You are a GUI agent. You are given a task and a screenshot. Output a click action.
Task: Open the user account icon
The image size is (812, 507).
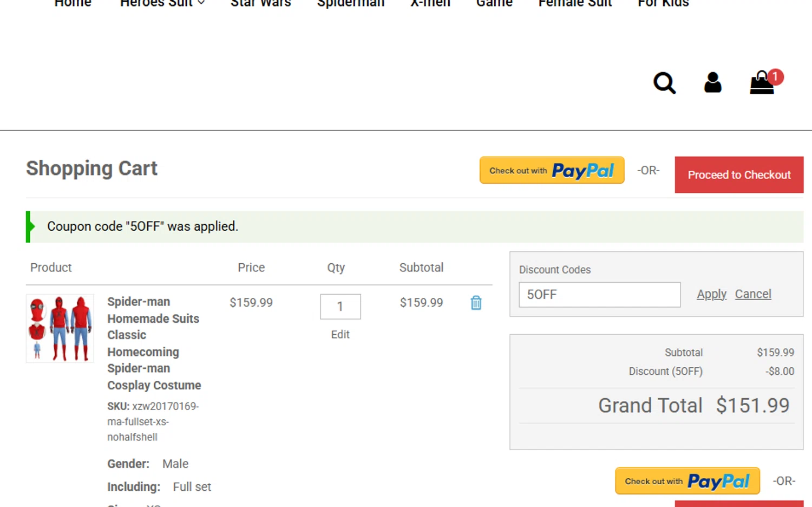pos(712,82)
